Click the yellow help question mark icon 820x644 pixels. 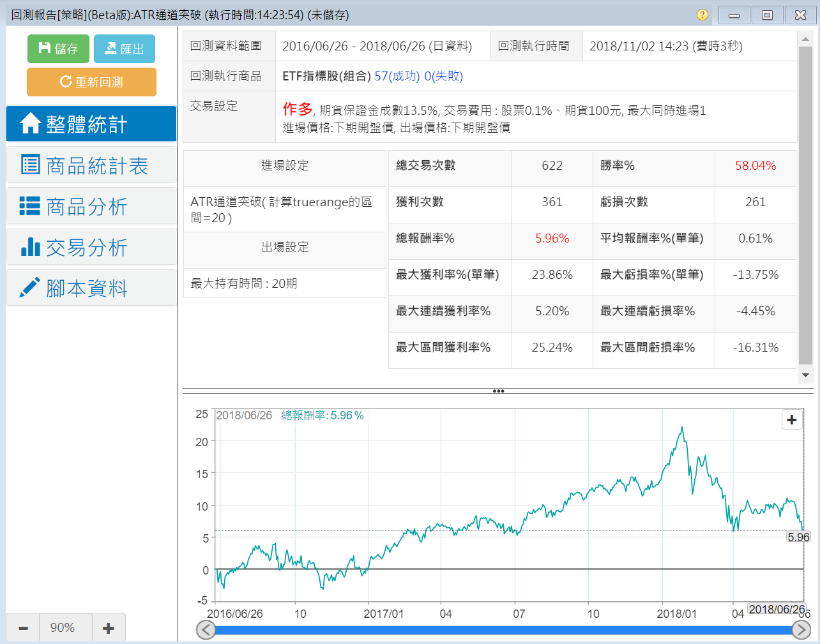(702, 15)
